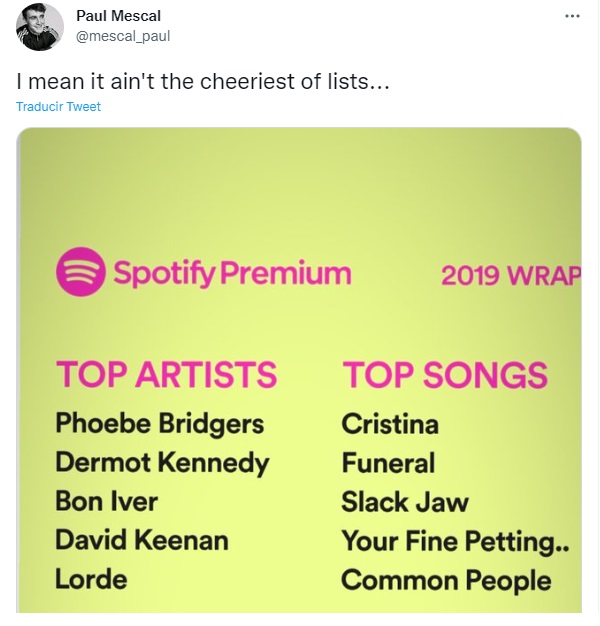Image resolution: width=600 pixels, height=626 pixels.
Task: Open the tweet's three-dot more options menu
Action: (572, 16)
